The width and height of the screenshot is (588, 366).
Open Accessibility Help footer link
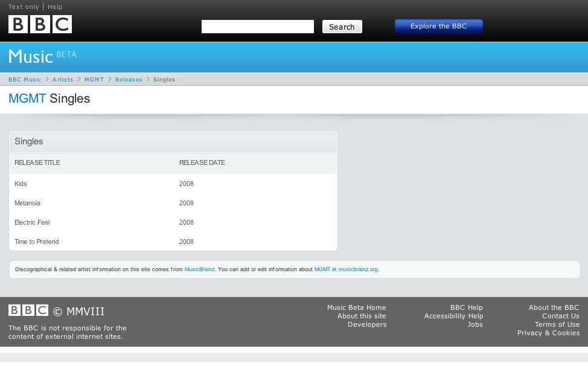tap(454, 316)
